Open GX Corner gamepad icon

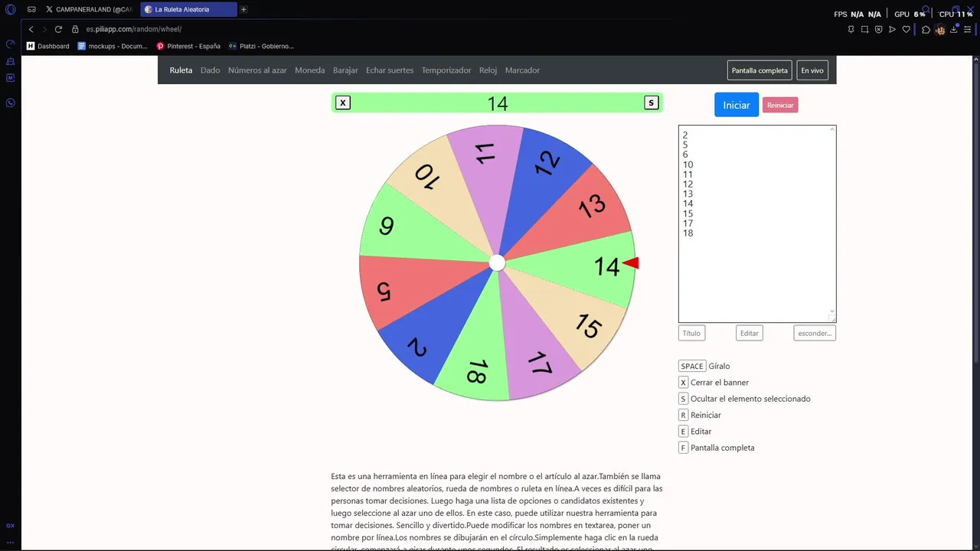[32, 10]
